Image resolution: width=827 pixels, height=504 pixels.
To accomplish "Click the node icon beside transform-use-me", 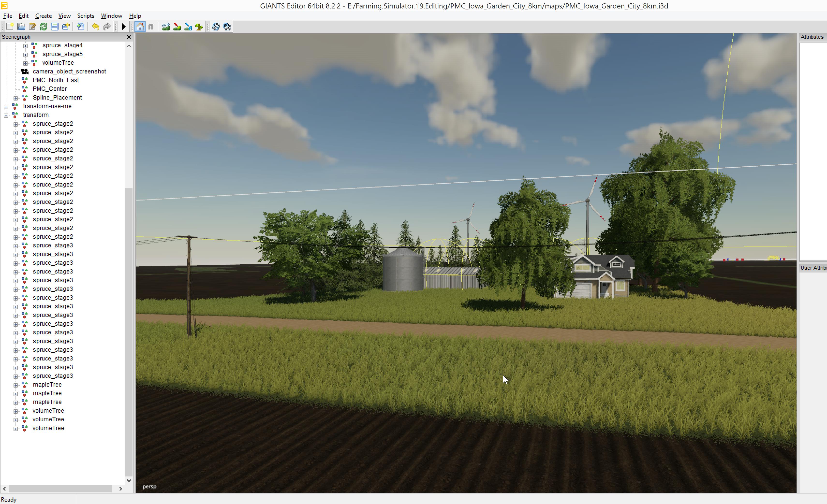I will point(15,106).
